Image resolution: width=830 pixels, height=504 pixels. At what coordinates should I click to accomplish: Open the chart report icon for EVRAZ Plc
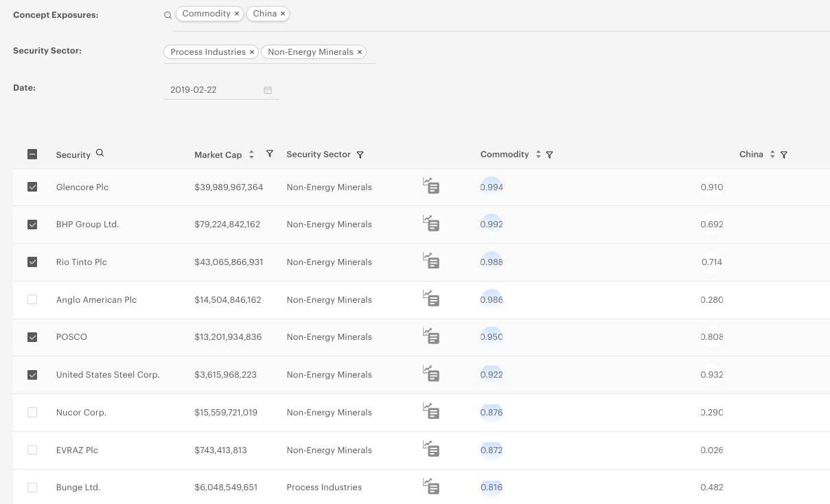[431, 450]
